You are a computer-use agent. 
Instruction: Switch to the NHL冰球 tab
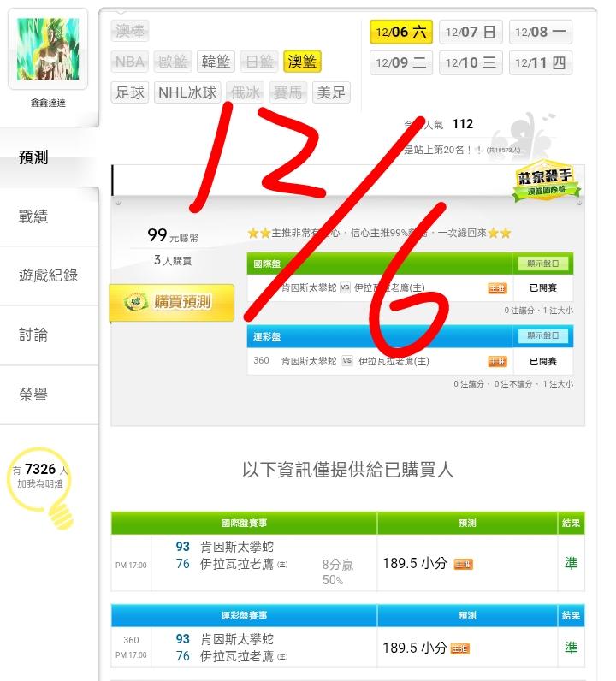coord(187,92)
